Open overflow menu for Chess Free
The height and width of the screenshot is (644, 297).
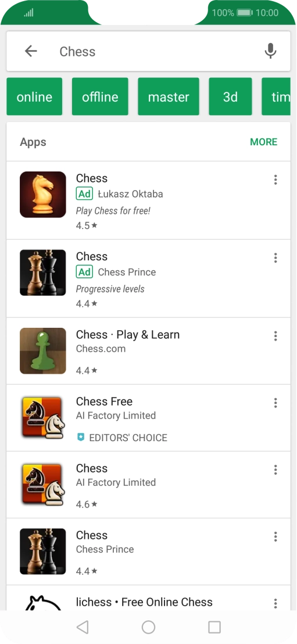(x=275, y=403)
